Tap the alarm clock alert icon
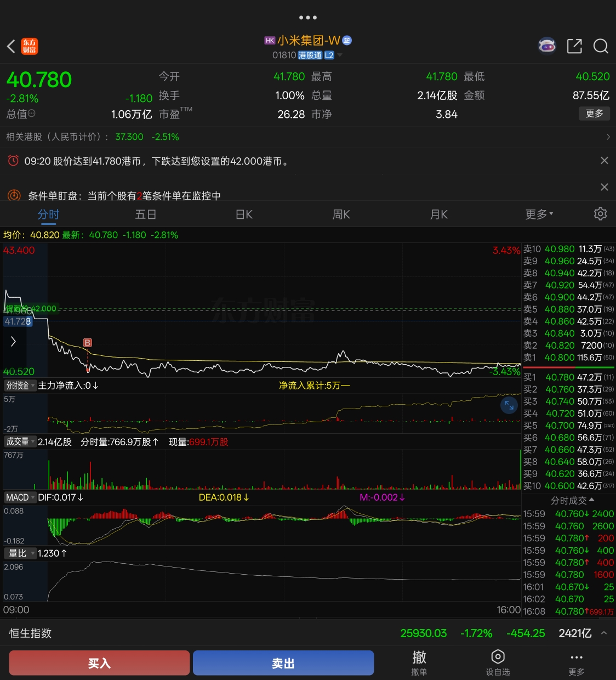 point(13,161)
